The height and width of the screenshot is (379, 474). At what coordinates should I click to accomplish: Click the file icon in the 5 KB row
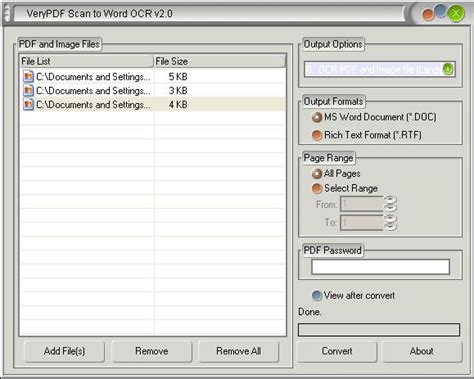click(x=28, y=76)
